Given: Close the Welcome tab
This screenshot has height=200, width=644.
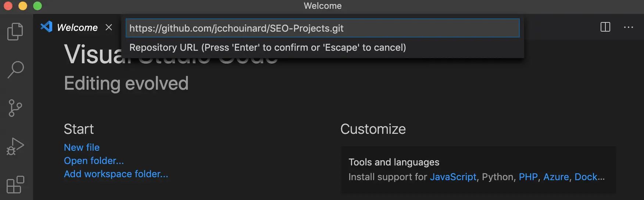Looking at the screenshot, I should (x=109, y=27).
